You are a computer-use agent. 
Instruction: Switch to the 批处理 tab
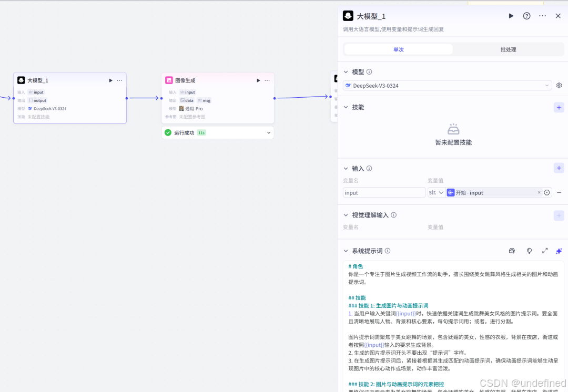coord(508,49)
